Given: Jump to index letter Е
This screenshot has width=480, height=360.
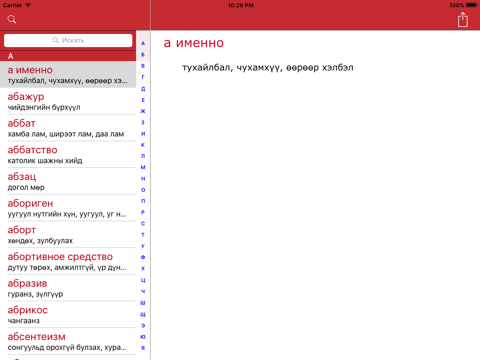Looking at the screenshot, I should click(143, 100).
